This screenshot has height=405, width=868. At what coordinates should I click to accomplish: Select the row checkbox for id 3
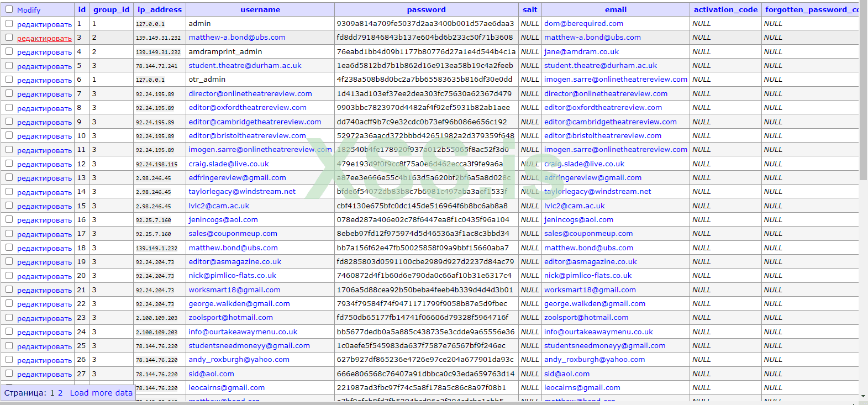9,38
